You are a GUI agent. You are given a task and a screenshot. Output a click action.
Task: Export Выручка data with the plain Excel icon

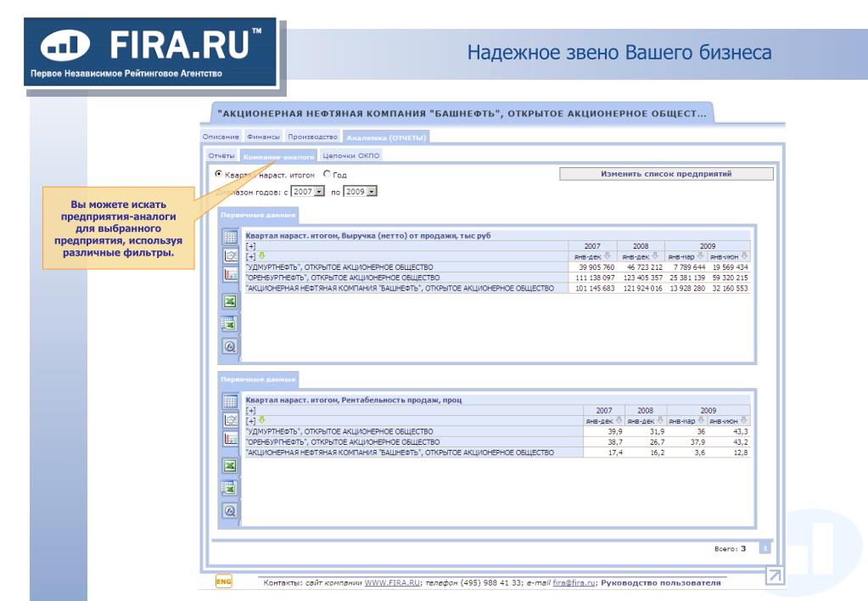point(230,301)
